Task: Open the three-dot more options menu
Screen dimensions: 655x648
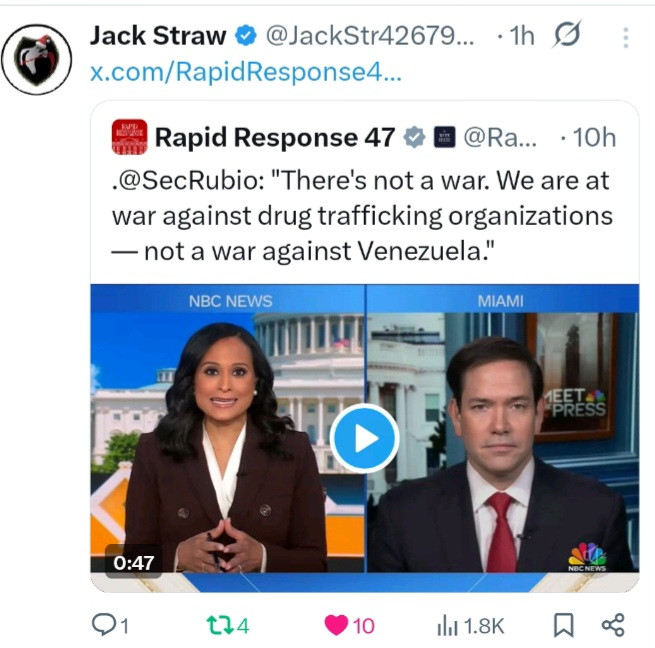Action: pos(625,38)
